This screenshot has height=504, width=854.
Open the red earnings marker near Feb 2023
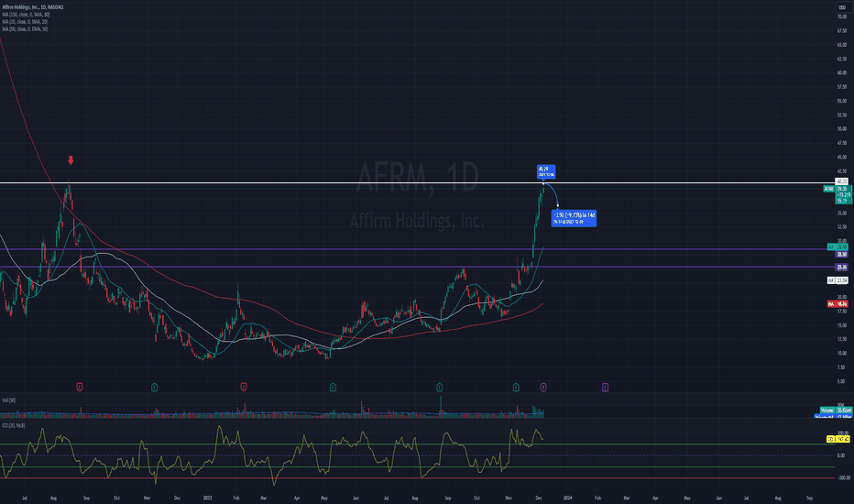point(244,387)
